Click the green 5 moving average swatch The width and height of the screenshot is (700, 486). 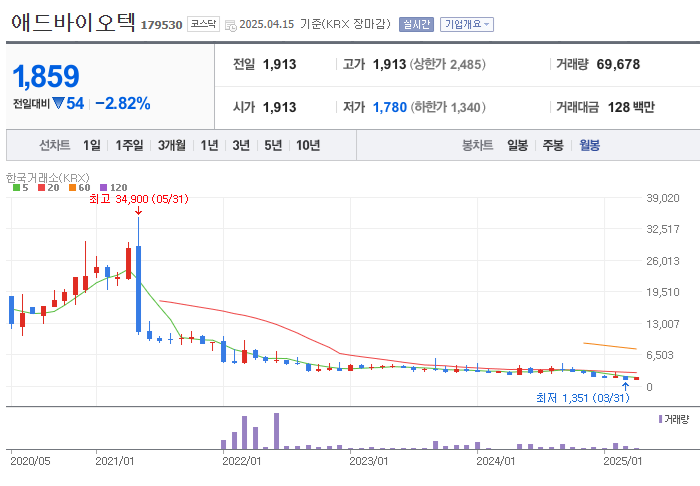pyautogui.click(x=16, y=188)
